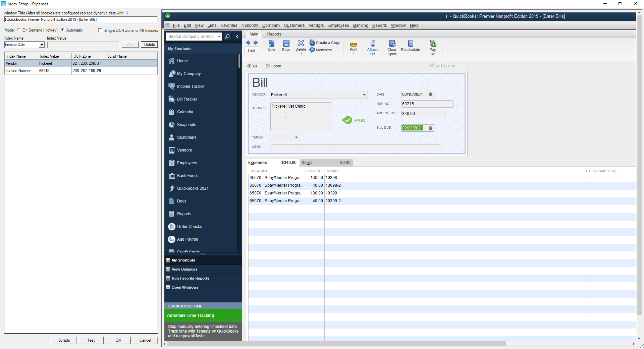Click the Memo input field

tap(356, 147)
